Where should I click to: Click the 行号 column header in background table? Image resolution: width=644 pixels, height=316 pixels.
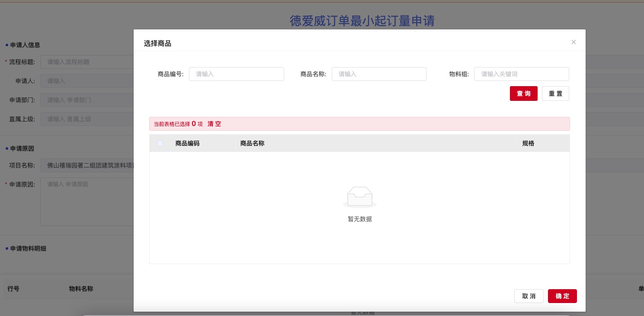pos(13,289)
